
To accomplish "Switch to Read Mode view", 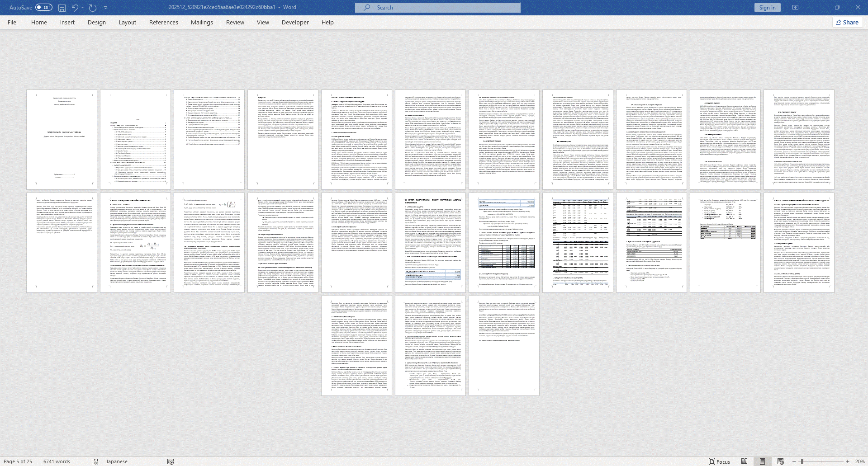I will click(745, 461).
